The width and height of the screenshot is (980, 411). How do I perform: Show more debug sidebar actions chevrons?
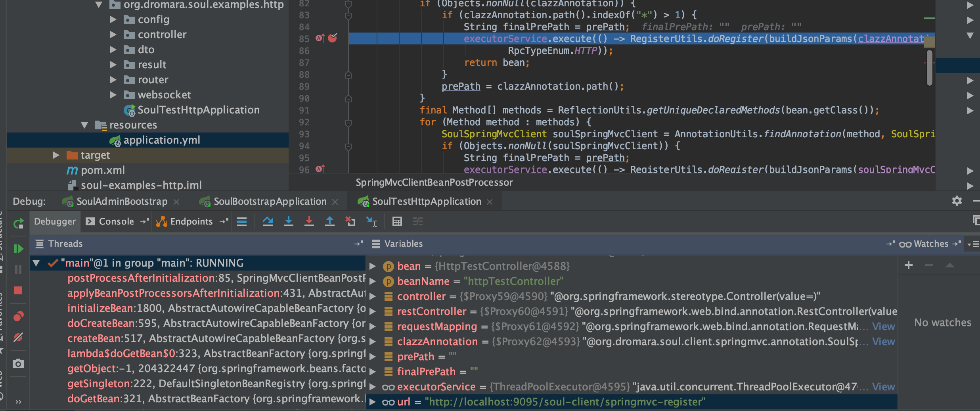18,401
